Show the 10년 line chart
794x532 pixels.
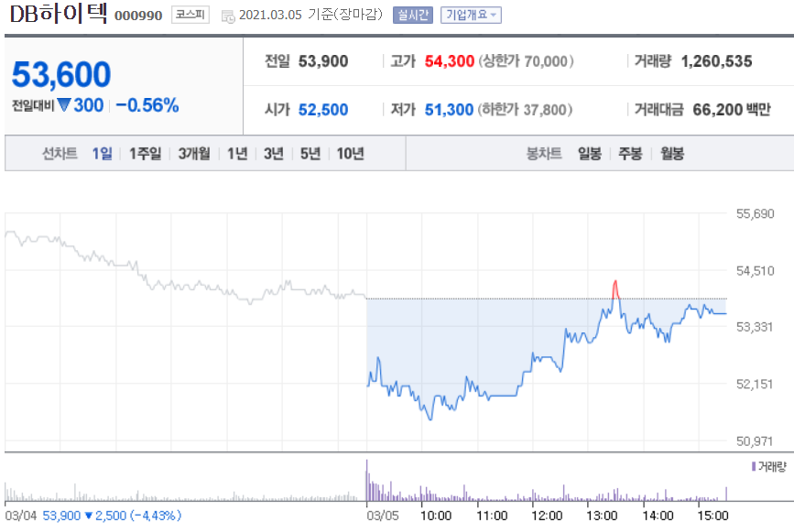pyautogui.click(x=350, y=153)
